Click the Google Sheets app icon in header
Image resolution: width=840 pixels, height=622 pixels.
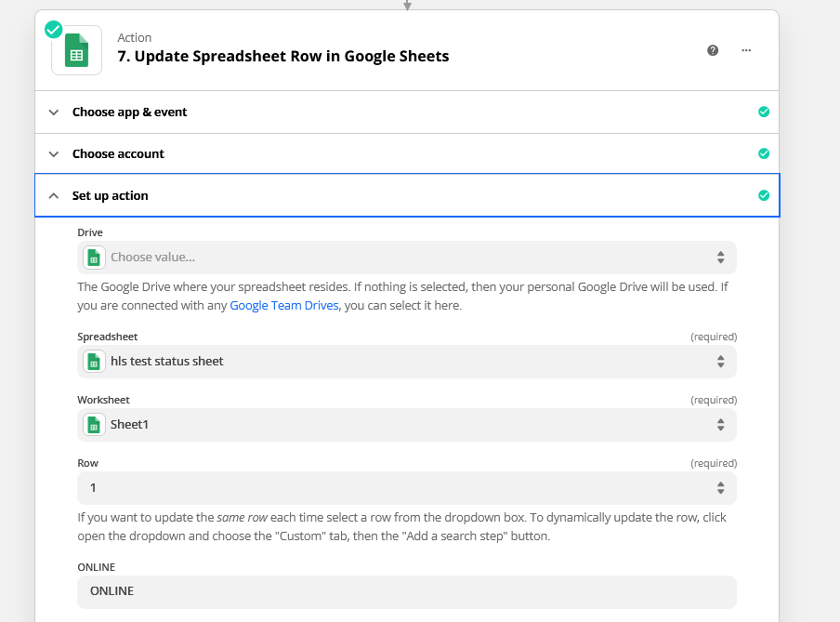(76, 50)
